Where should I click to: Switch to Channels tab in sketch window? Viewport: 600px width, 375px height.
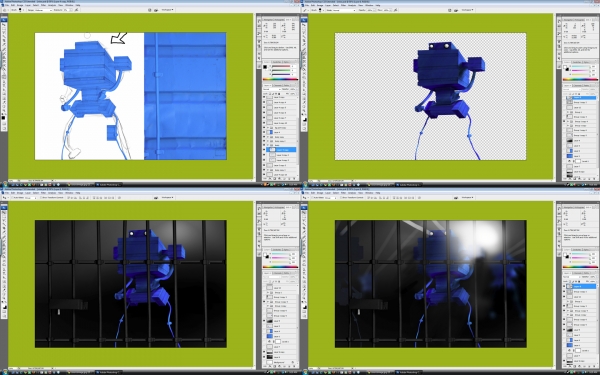(x=278, y=85)
